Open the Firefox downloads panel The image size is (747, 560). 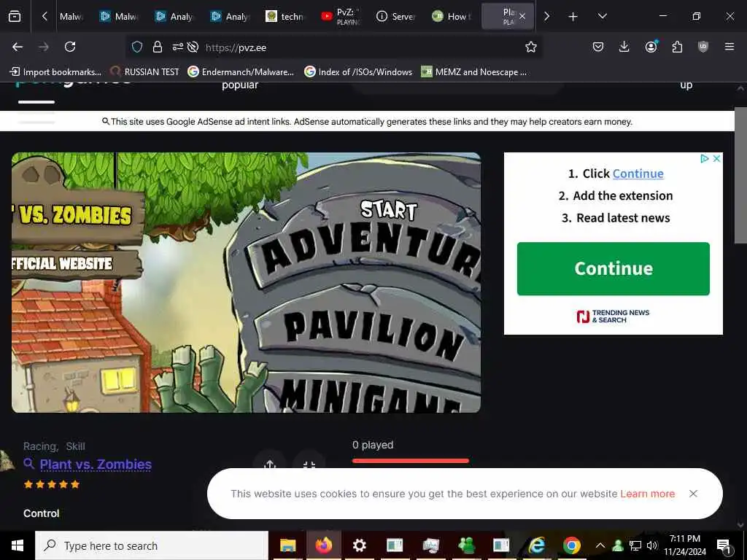[624, 47]
